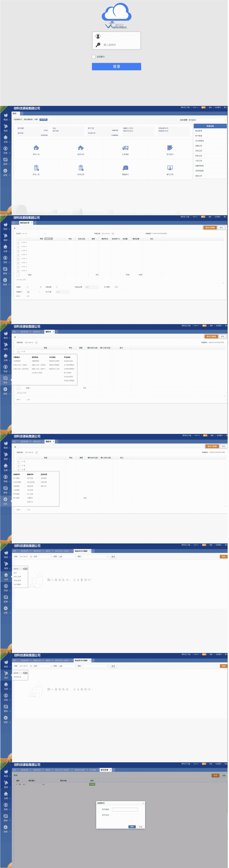Click blue 保存 button in 新增职员 dialog

(132, 827)
